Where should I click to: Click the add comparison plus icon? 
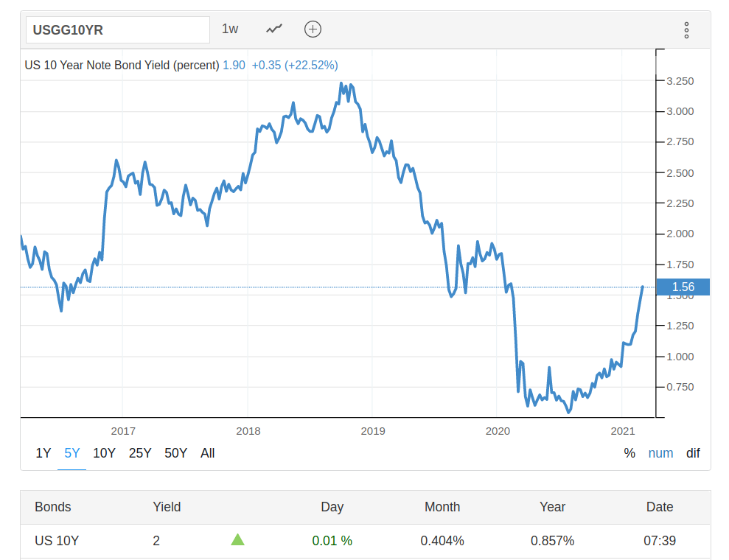pyautogui.click(x=313, y=29)
